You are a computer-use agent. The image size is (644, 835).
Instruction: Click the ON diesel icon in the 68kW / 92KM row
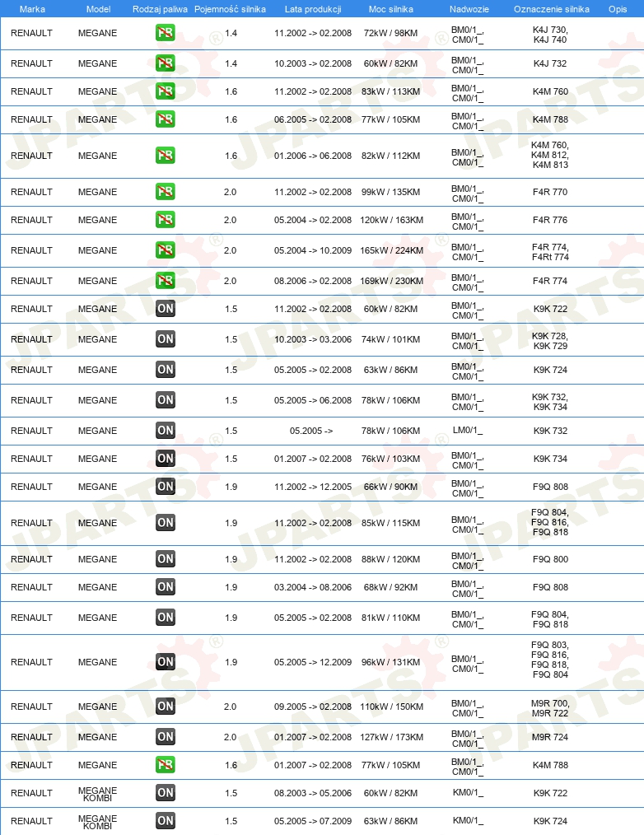pyautogui.click(x=166, y=587)
